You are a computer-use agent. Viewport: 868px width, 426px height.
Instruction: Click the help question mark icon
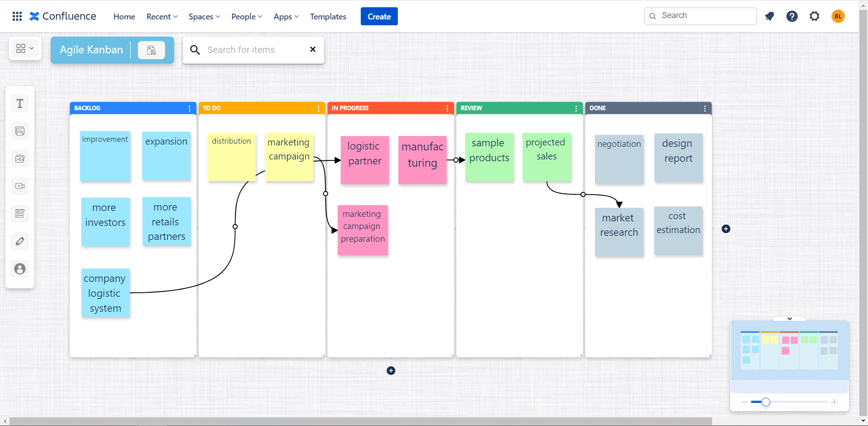click(x=792, y=16)
